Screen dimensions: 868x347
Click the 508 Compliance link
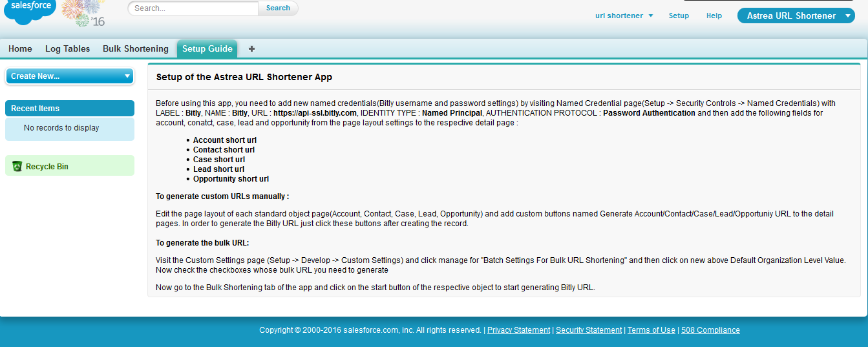pyautogui.click(x=710, y=330)
